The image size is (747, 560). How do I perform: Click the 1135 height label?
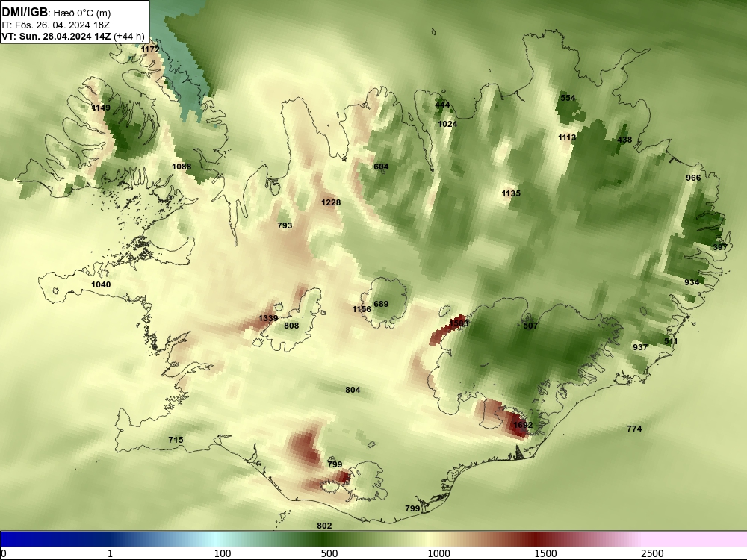click(x=511, y=193)
